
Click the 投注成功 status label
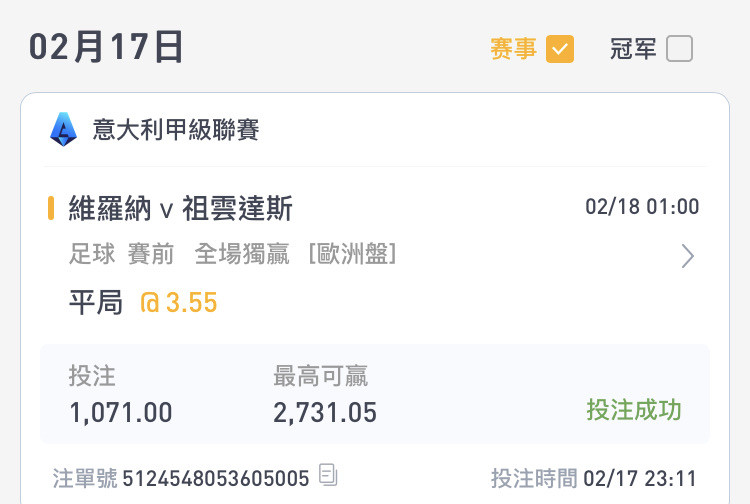(634, 410)
